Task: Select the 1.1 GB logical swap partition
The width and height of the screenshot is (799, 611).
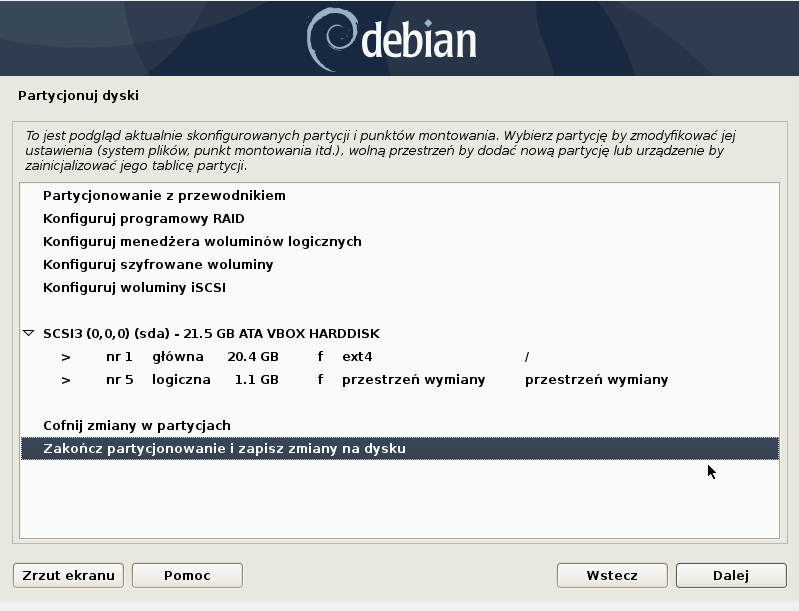Action: [252, 380]
